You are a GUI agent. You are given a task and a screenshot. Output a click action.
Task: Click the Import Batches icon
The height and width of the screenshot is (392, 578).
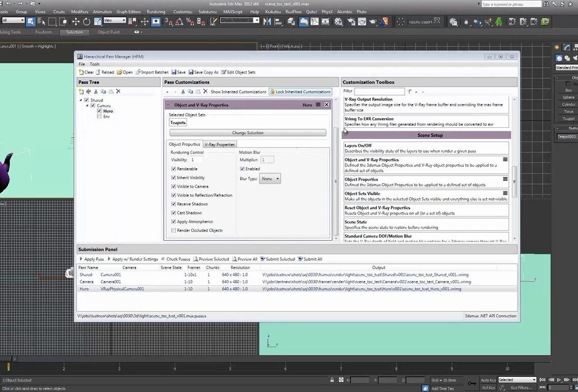(x=138, y=72)
